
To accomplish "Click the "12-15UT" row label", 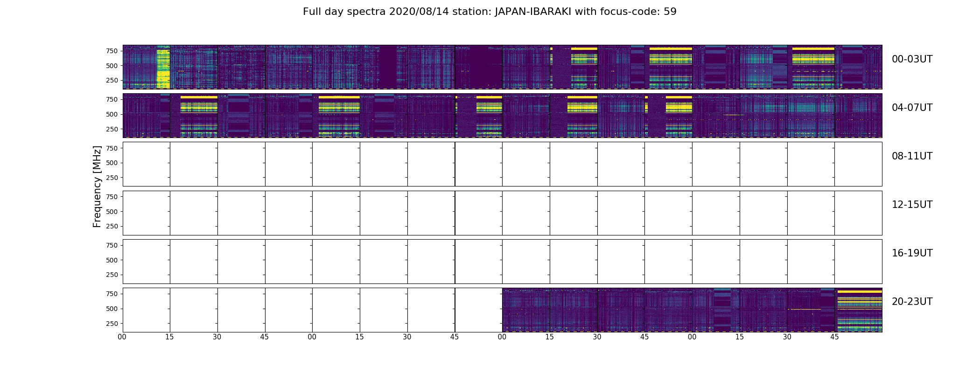I will [x=912, y=205].
